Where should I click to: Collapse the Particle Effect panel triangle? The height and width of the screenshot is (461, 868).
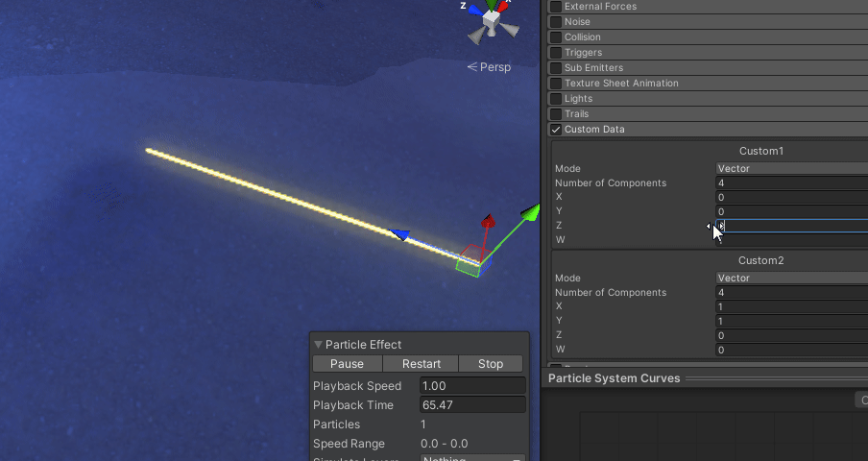(x=318, y=345)
